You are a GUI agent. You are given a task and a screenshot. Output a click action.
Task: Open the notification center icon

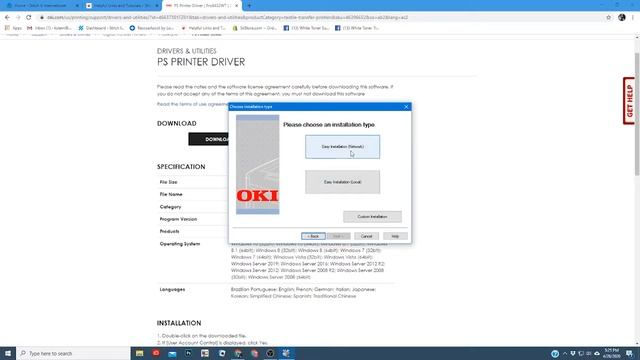(629, 353)
